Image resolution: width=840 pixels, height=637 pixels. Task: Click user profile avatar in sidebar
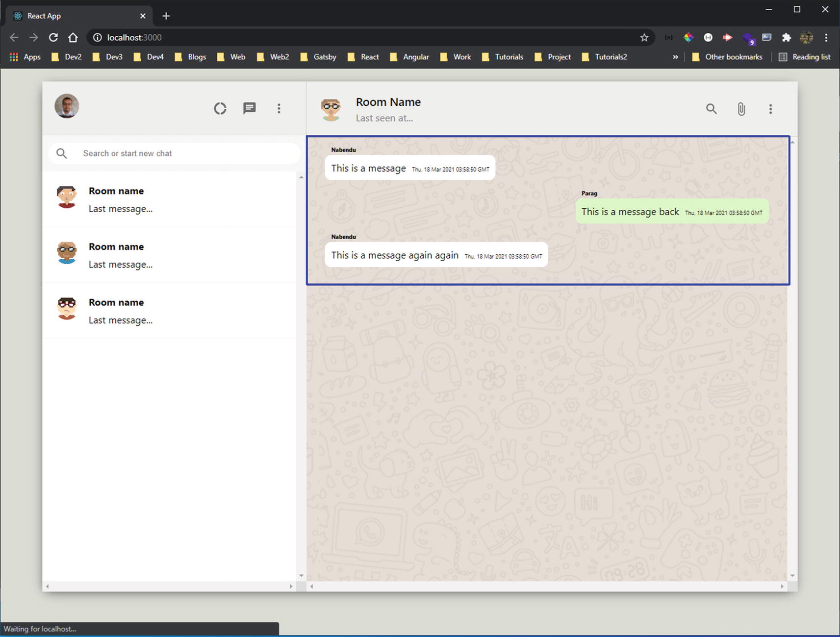tap(67, 106)
